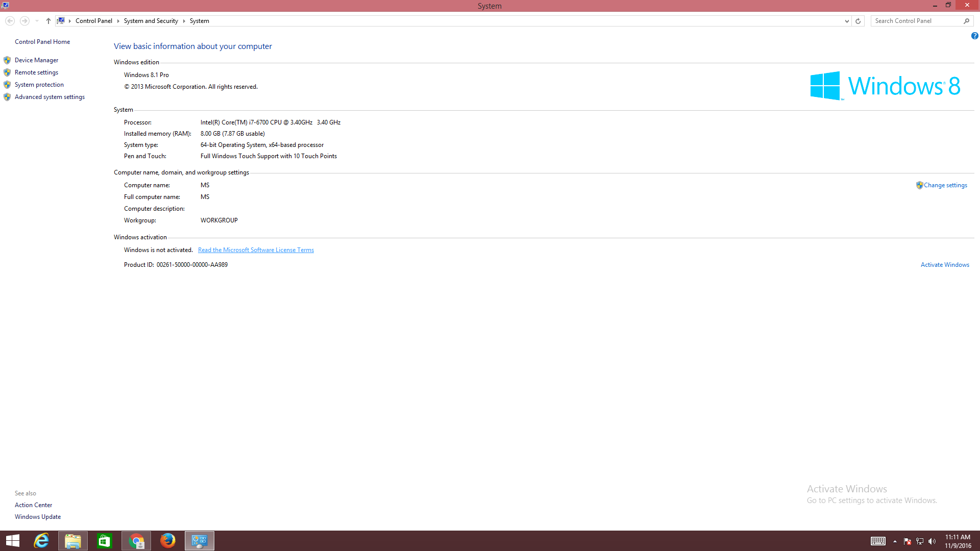Screen dimensions: 980x551
Task: Click the computer icon in address bar
Action: click(61, 21)
